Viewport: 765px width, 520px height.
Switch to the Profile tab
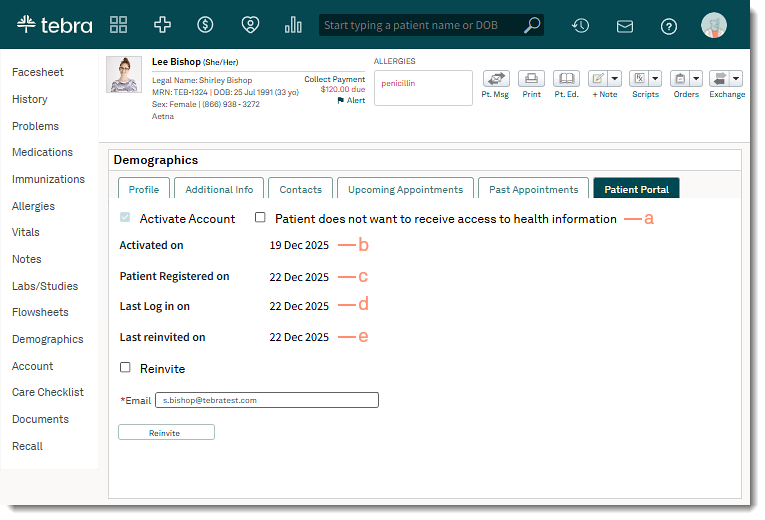coord(144,189)
